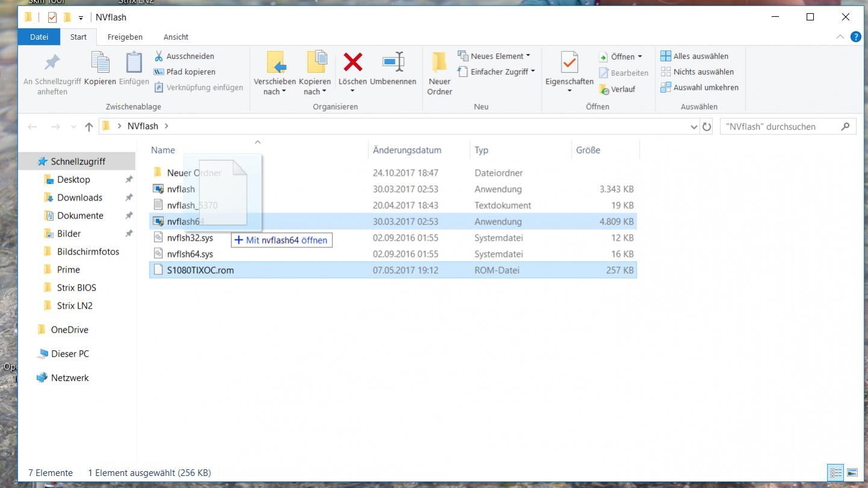Viewport: 868px width, 488px height.
Task: Invert selection with Auswahl umkehren
Action: (699, 87)
